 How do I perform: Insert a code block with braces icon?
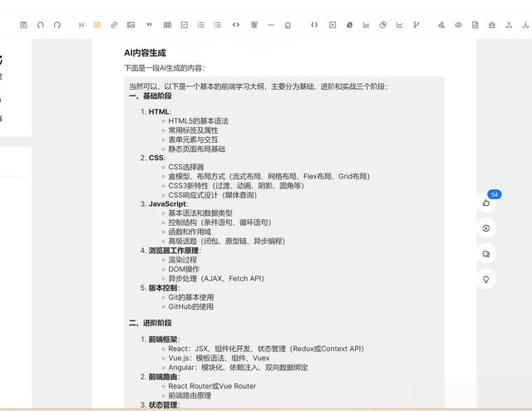coord(314,25)
